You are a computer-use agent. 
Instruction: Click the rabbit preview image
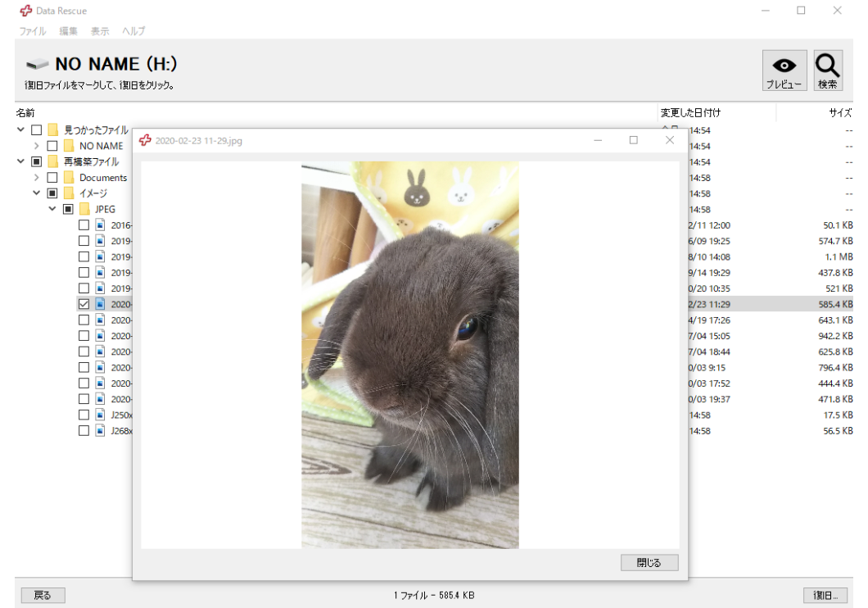point(409,355)
